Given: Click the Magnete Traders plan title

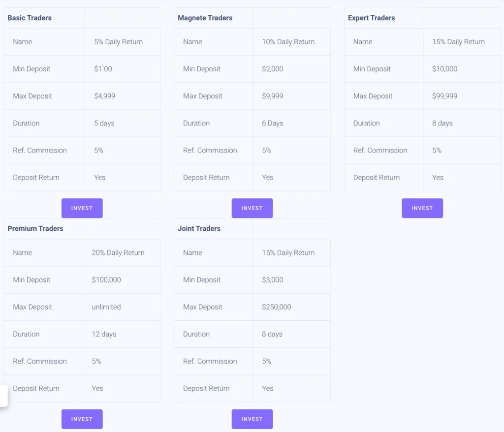Looking at the screenshot, I should [x=205, y=18].
